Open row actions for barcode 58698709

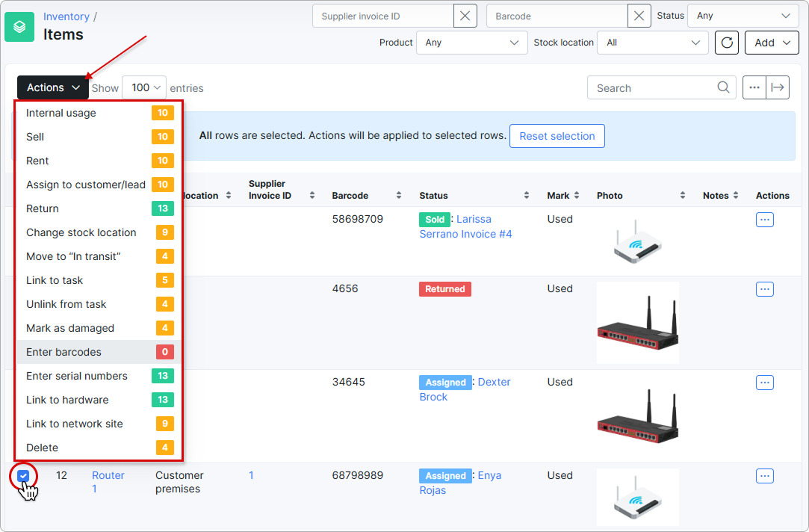click(x=765, y=220)
